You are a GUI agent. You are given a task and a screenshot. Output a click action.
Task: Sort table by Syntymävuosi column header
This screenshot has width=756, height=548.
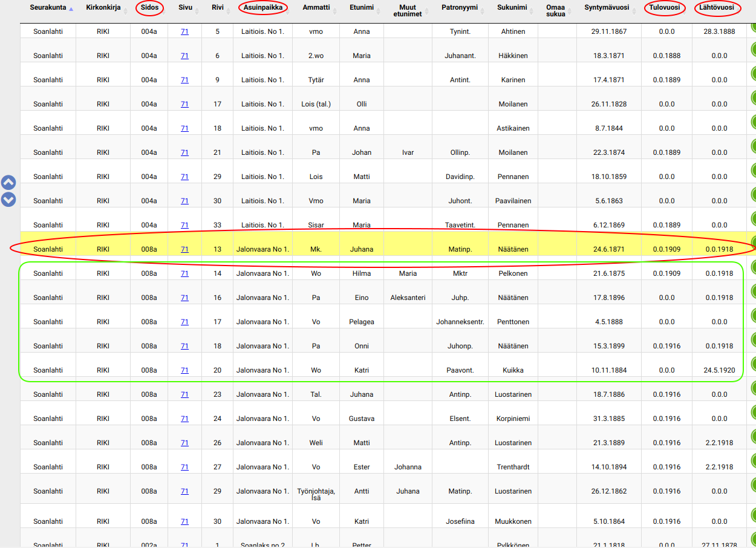[607, 8]
